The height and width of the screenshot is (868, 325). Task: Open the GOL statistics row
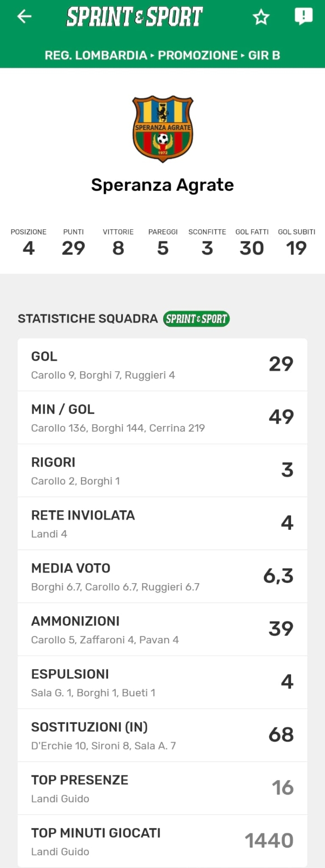pyautogui.click(x=162, y=365)
